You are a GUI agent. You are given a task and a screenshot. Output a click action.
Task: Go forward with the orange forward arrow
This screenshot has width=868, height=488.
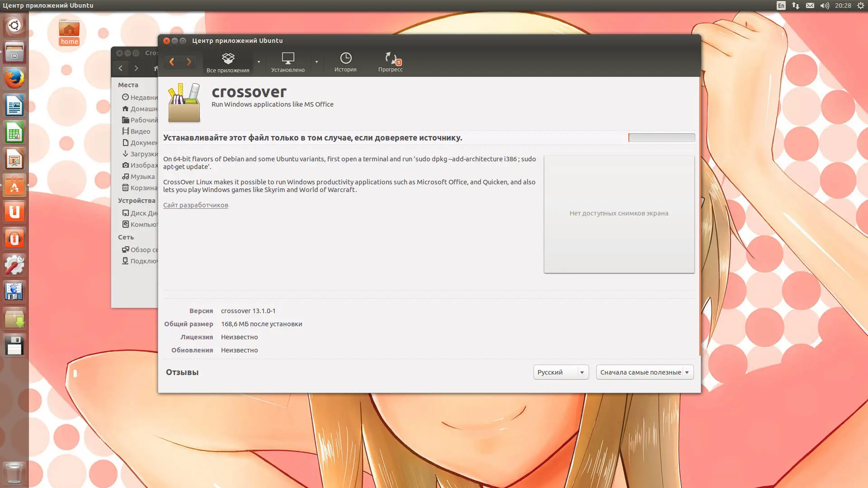tap(189, 62)
